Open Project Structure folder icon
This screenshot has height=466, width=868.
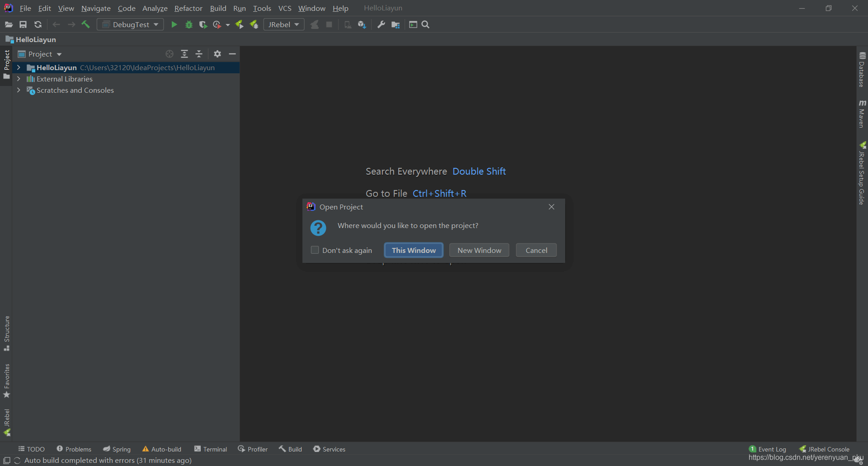[x=396, y=24]
